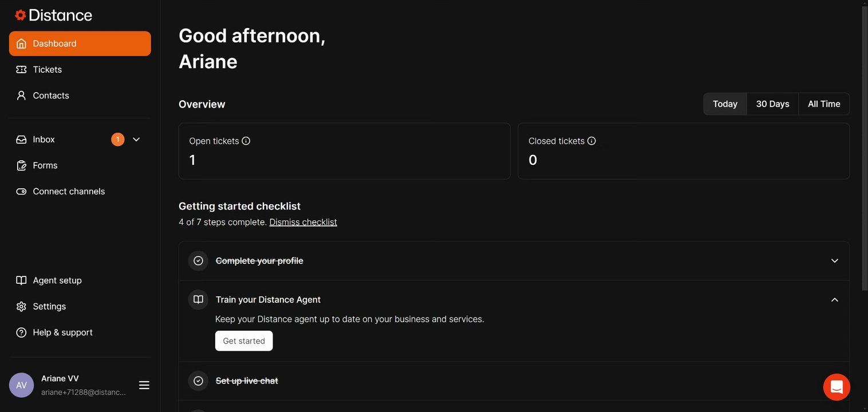
Task: Expand the Inbox chevron
Action: [x=136, y=139]
